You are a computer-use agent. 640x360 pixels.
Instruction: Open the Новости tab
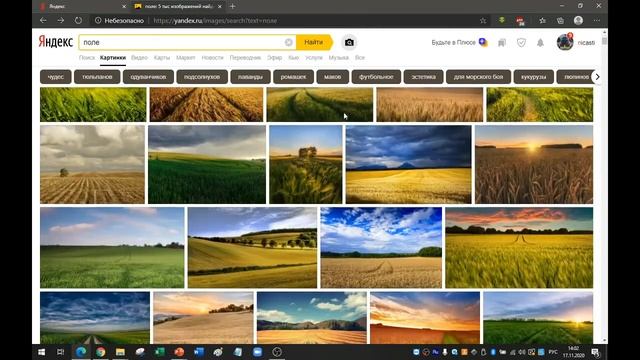pos(213,58)
